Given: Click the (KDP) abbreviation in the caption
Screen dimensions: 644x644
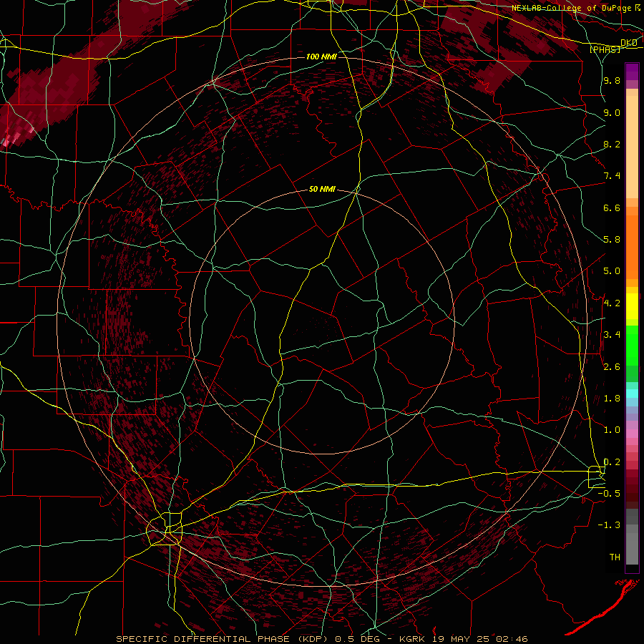Looking at the screenshot, I should click(x=314, y=639).
